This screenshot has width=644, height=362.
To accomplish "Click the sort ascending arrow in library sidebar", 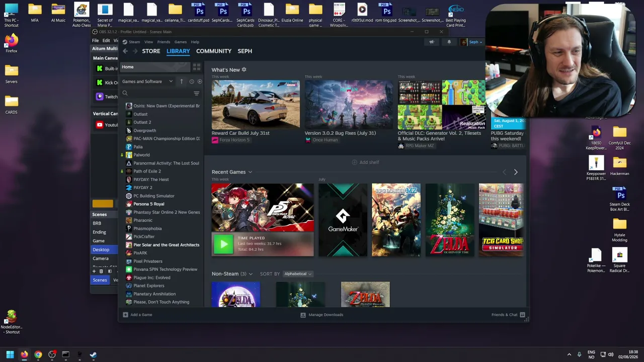I will coord(182,81).
